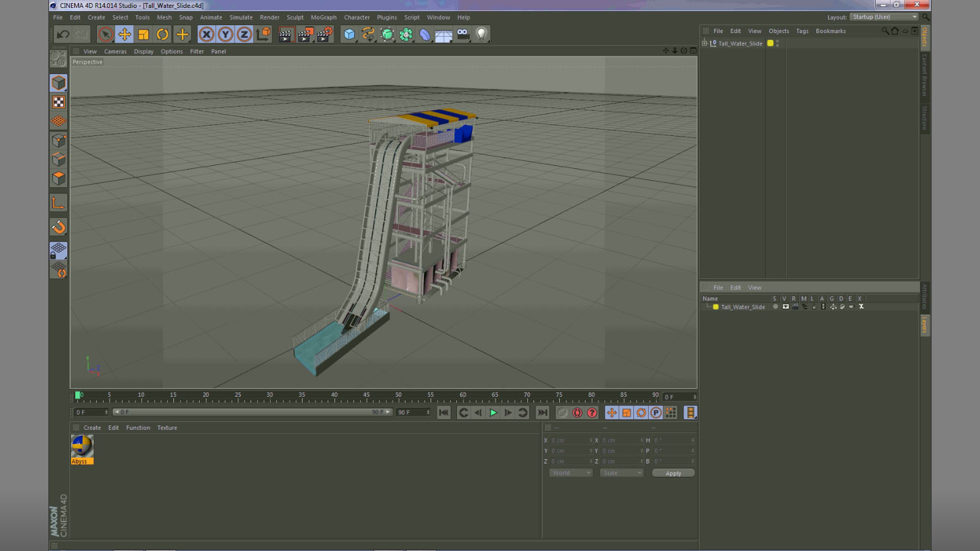This screenshot has height=551, width=980.
Task: Add a Camera object icon
Action: 463,34
